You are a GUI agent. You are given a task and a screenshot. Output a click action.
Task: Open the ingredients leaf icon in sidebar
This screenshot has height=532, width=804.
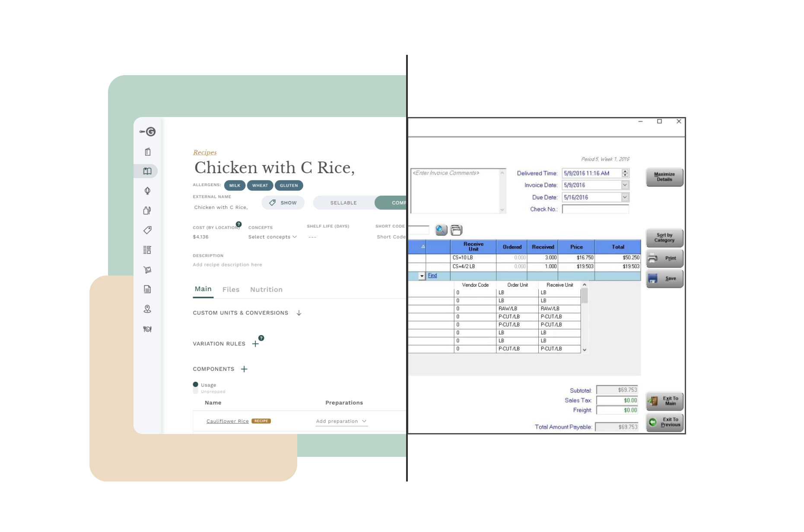[147, 191]
